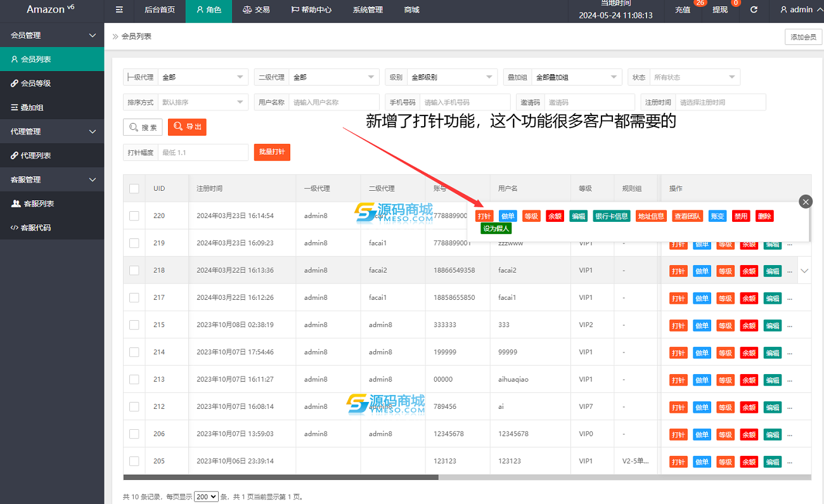Click 等级 button for UID 213
This screenshot has height=504, width=824.
pos(725,380)
